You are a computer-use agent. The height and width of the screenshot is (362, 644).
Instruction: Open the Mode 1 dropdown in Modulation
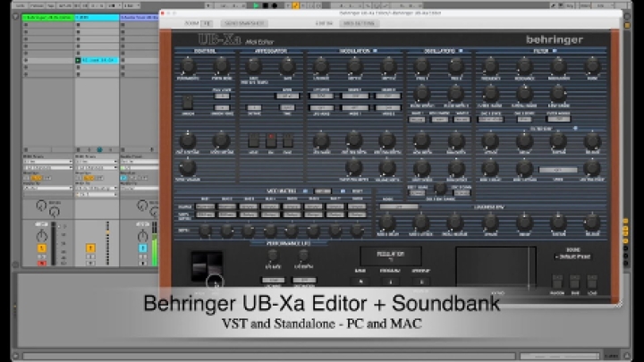tap(355, 108)
